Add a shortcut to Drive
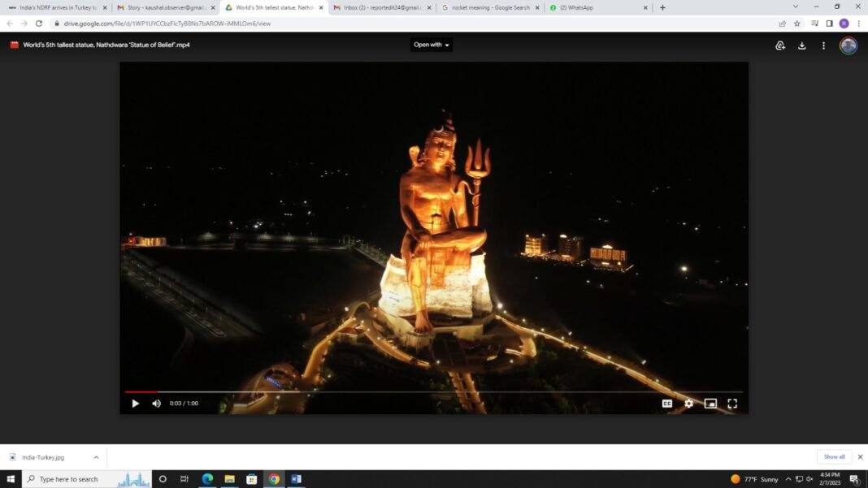868x488 pixels. (780, 45)
